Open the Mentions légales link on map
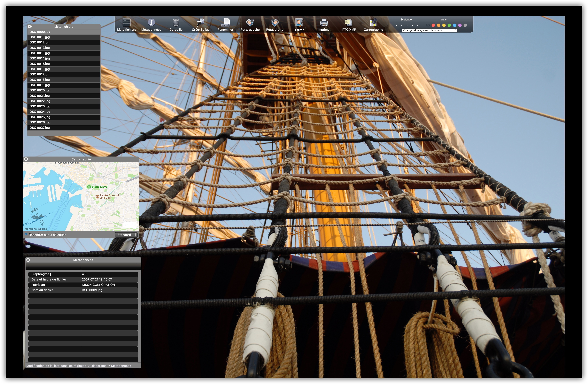This screenshot has height=384, width=588. [x=36, y=229]
